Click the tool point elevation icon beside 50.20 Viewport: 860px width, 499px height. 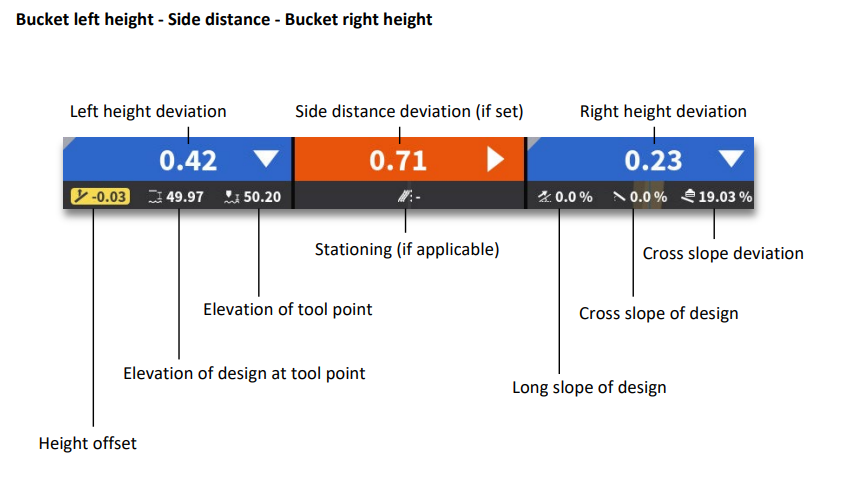pyautogui.click(x=232, y=197)
